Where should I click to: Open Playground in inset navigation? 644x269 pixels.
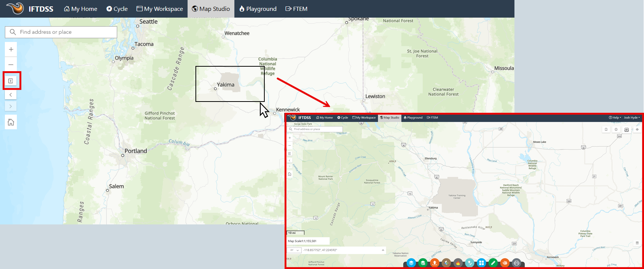click(413, 118)
